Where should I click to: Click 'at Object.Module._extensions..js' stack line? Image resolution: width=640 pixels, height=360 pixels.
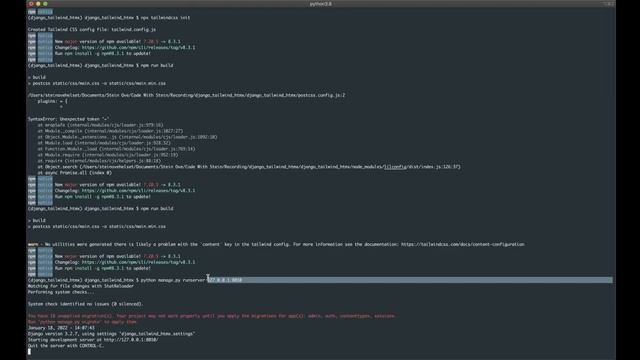pos(127,137)
